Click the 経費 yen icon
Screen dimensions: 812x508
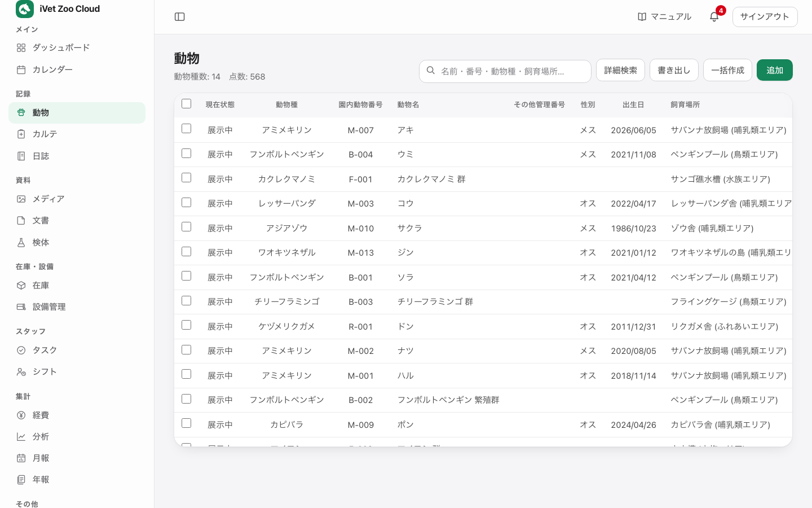[21, 415]
